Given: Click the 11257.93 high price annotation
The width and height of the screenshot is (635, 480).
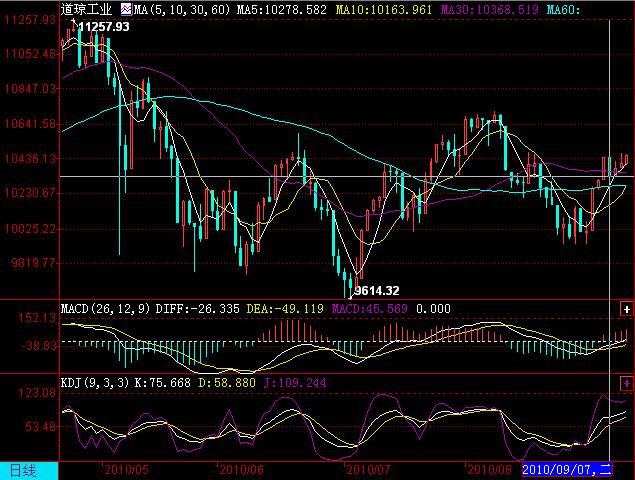Looking at the screenshot, I should 104,27.
